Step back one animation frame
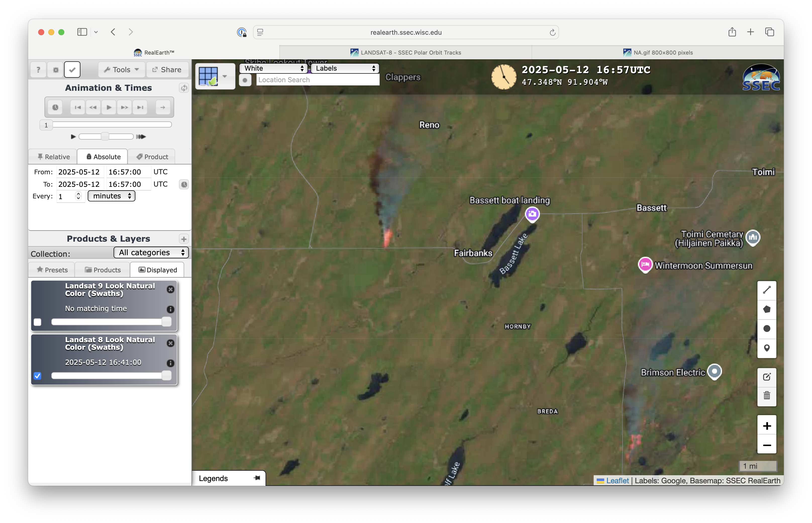 [93, 107]
